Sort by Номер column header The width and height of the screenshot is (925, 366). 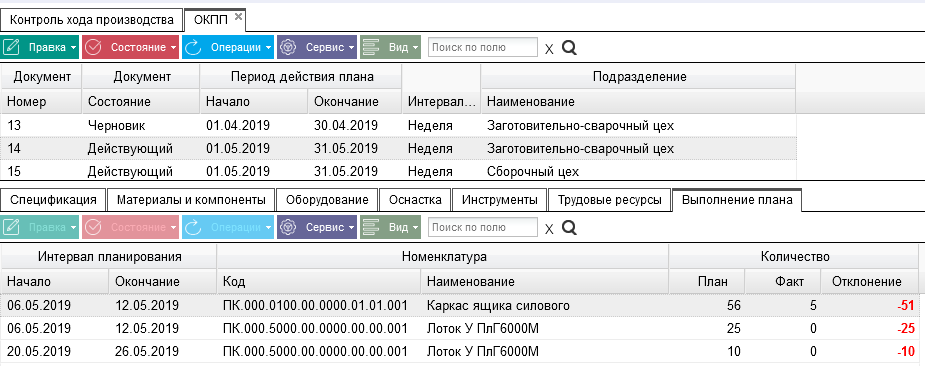[x=41, y=102]
